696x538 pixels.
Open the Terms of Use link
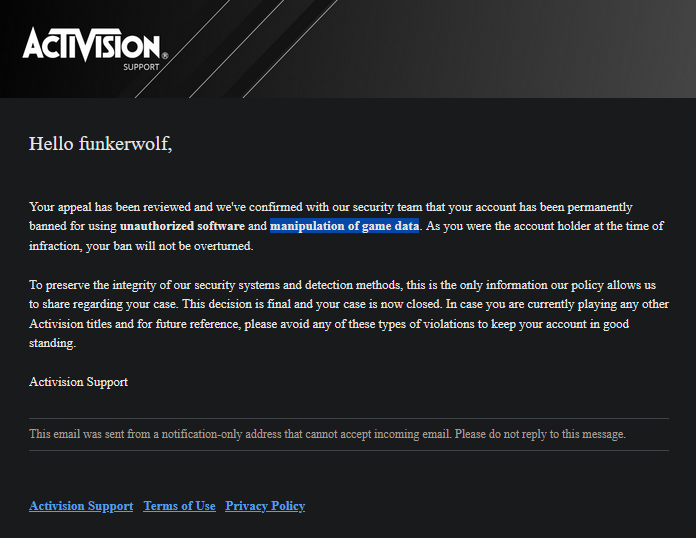pyautogui.click(x=179, y=506)
